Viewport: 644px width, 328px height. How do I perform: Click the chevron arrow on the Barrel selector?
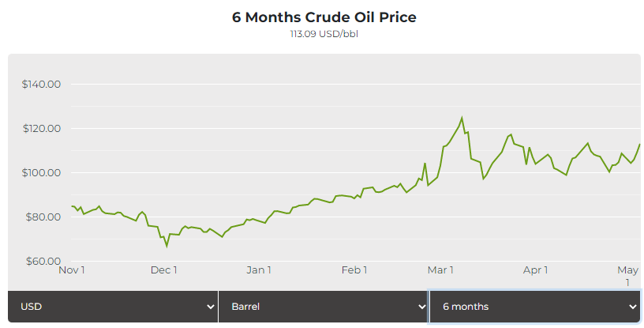point(421,307)
